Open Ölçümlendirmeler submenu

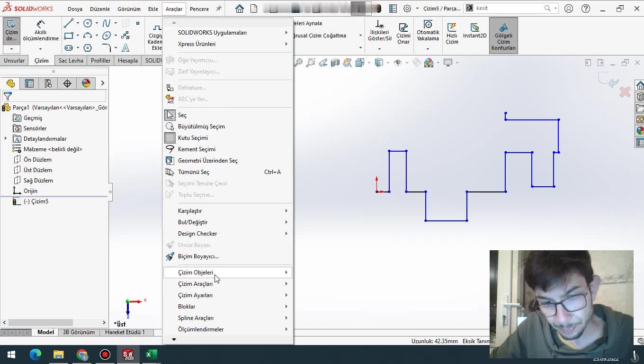tap(228, 329)
